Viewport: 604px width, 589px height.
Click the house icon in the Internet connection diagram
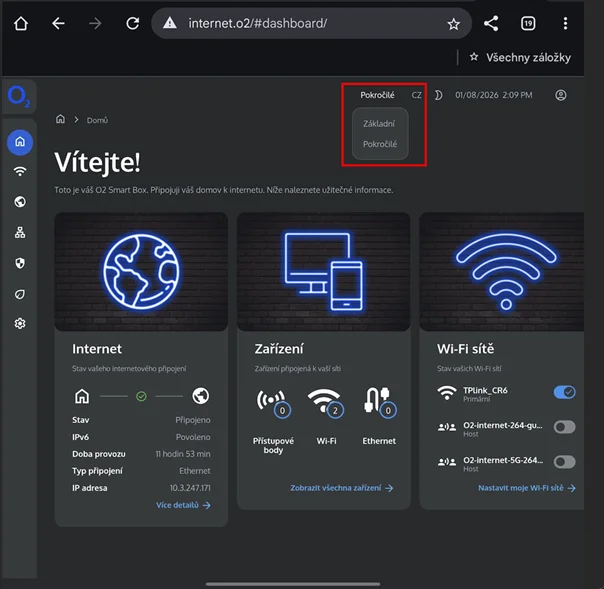click(82, 396)
